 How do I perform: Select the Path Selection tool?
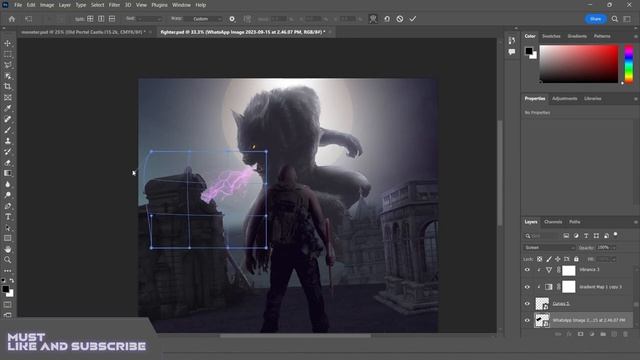tap(7, 227)
